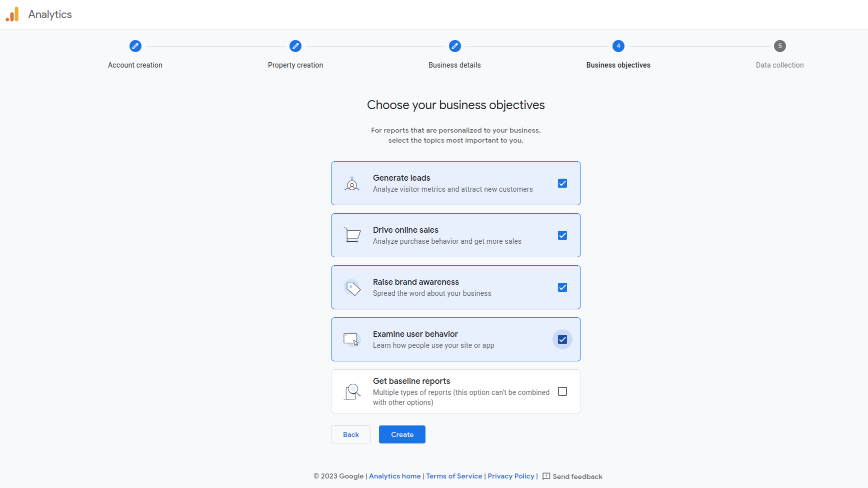The image size is (868, 488).
Task: Open the Terms of Service link
Action: (454, 476)
